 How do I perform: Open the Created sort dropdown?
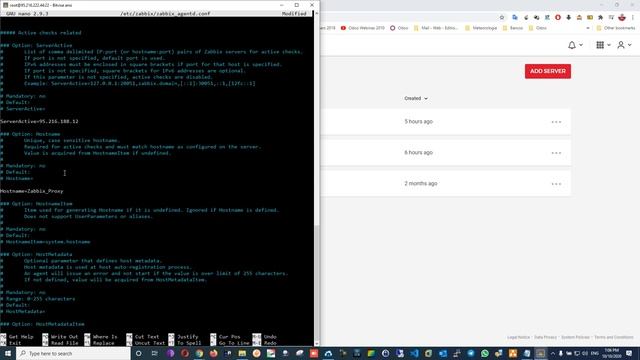pos(416,98)
